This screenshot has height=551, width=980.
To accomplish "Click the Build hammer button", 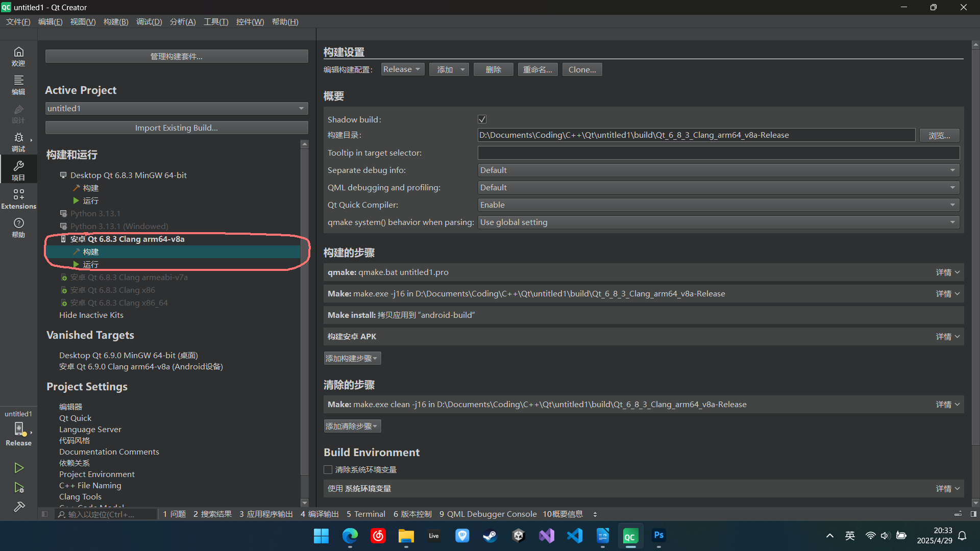I will (x=19, y=507).
